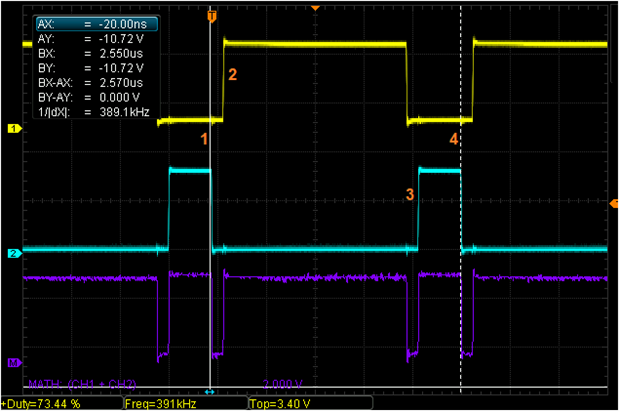Click the solid vertical cursor A line
This screenshot has width=619, height=412.
(211, 250)
